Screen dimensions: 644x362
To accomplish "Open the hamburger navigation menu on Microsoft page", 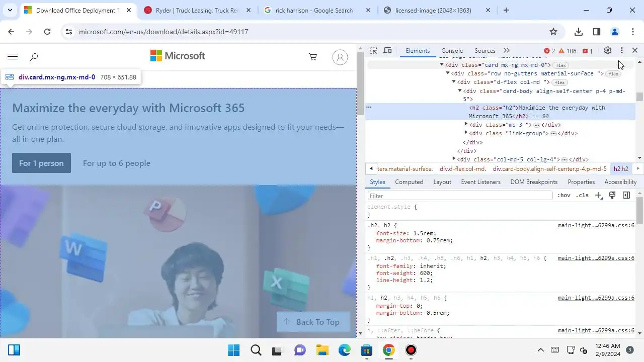I will (13, 57).
